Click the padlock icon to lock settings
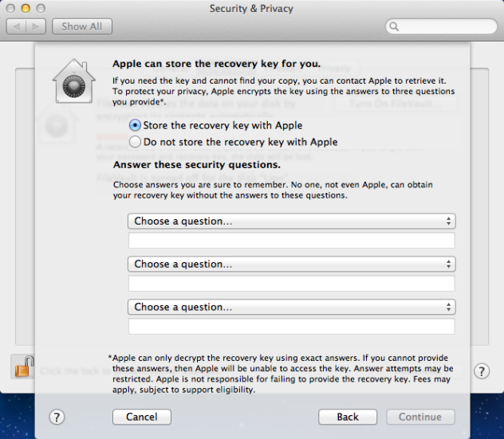 point(25,366)
